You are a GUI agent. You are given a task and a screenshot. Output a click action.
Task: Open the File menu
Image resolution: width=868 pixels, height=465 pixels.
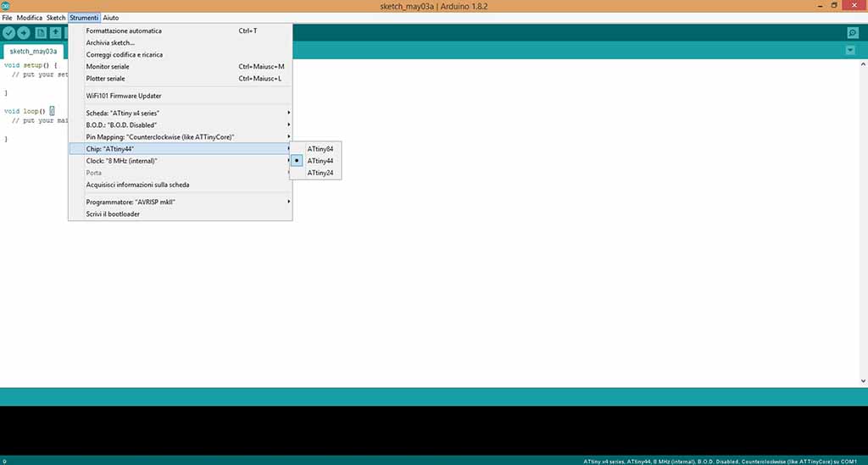click(x=7, y=18)
